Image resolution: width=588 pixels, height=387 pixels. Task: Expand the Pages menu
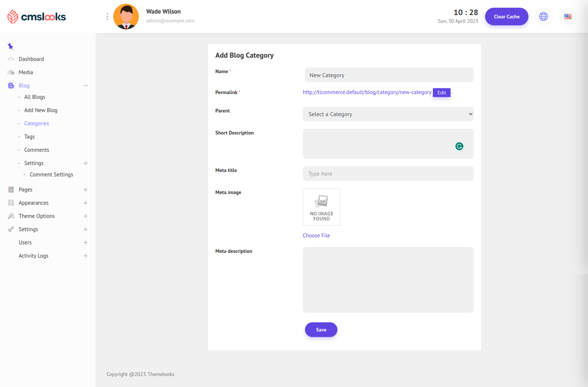pos(86,190)
